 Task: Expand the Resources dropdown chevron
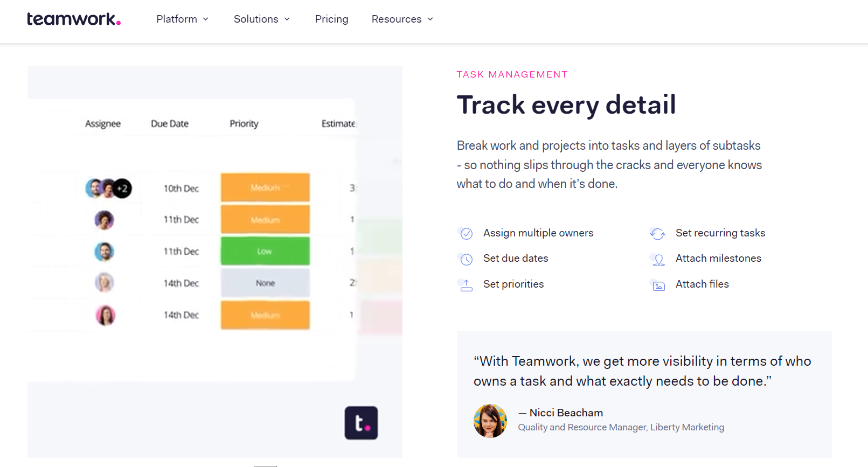pos(430,19)
